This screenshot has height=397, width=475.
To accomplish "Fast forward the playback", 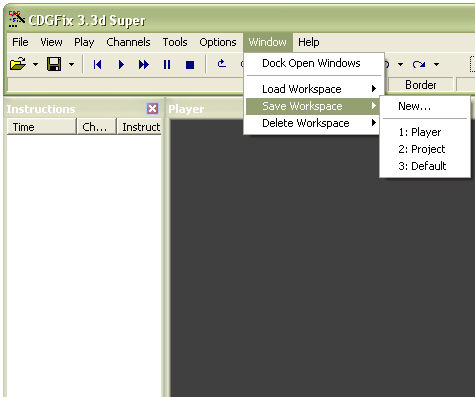I will (144, 64).
